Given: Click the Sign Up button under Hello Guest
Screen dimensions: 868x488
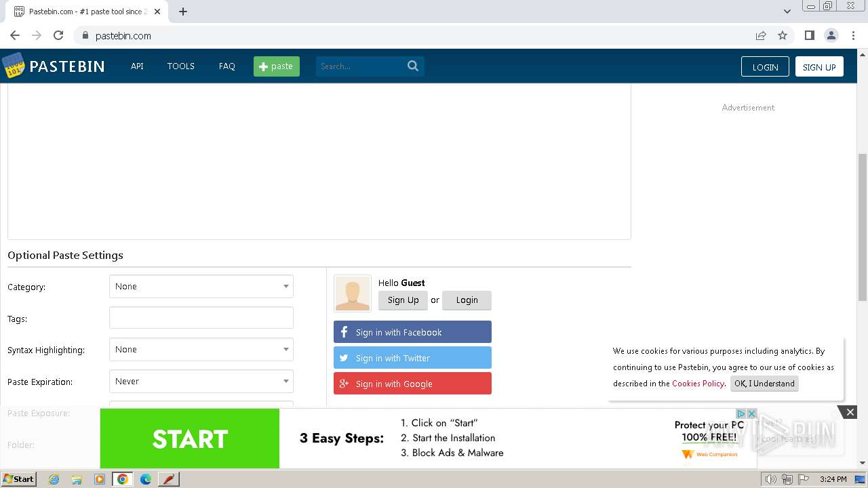Looking at the screenshot, I should pyautogui.click(x=403, y=300).
